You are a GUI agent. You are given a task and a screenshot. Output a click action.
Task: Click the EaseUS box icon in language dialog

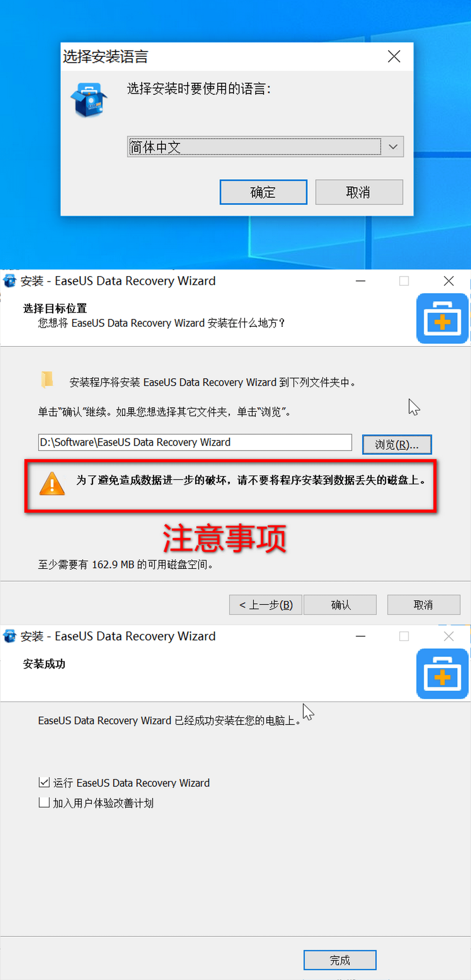coord(89,100)
